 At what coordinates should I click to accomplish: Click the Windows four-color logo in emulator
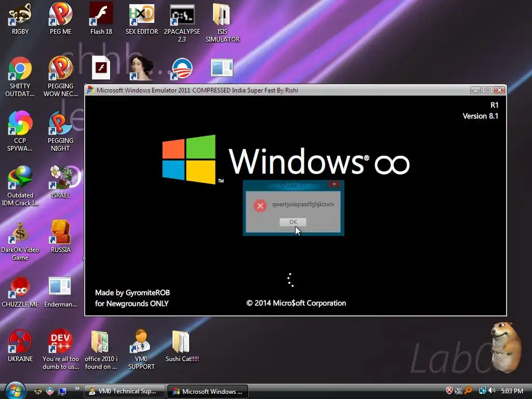[x=189, y=159]
